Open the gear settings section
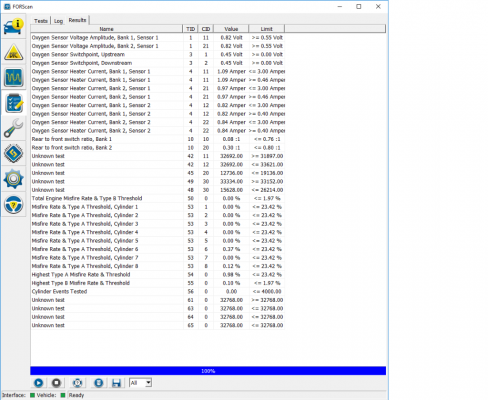 tap(13, 179)
